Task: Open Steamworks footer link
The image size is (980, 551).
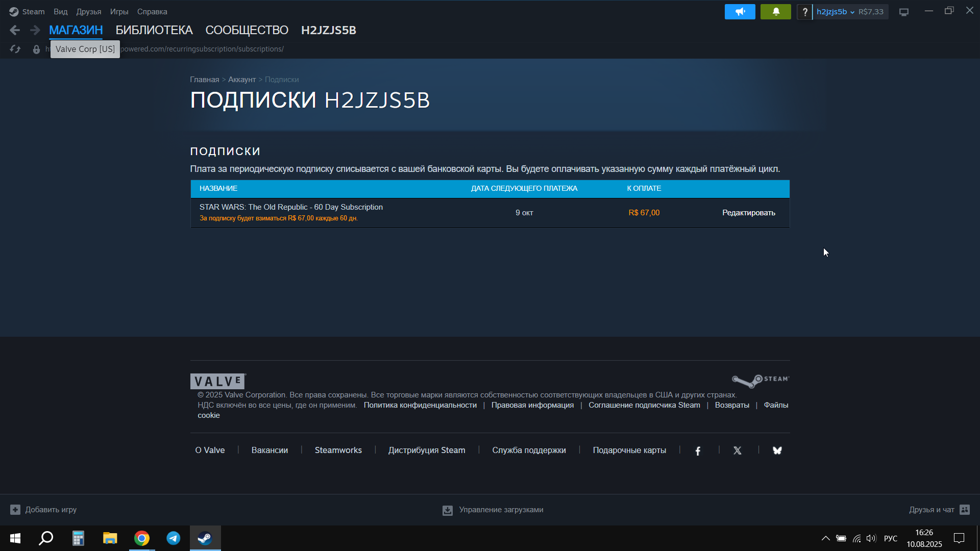Action: (338, 450)
